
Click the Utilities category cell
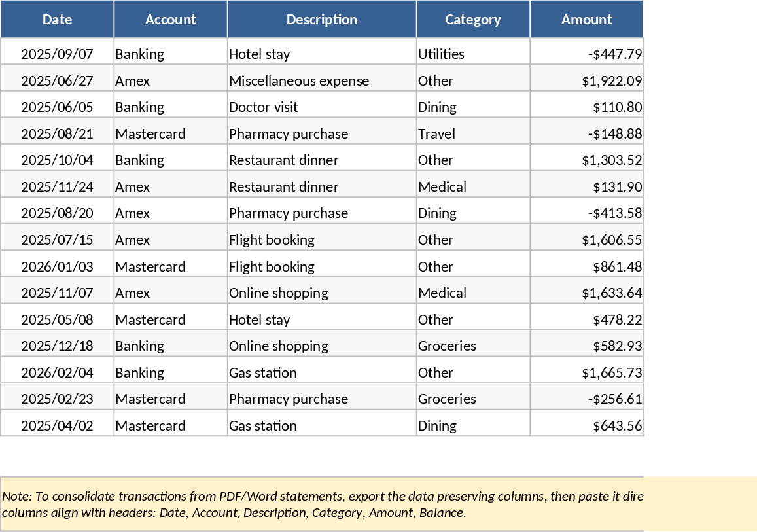[472, 54]
